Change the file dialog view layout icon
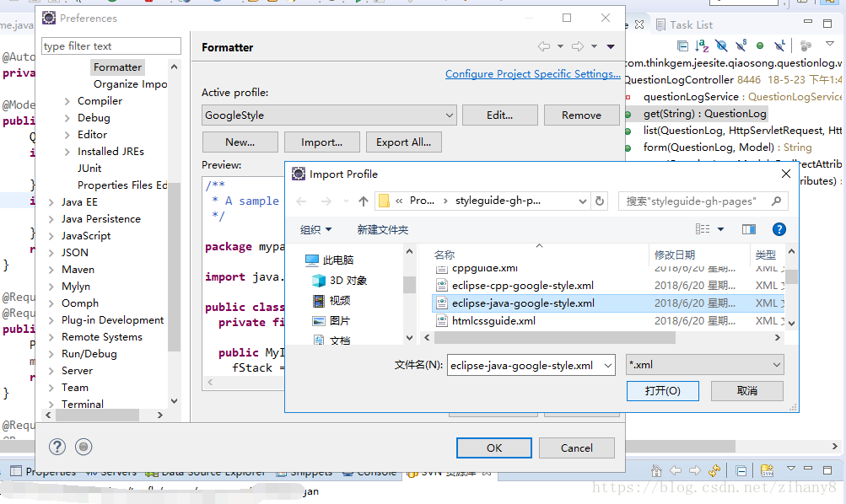This screenshot has width=846, height=504. click(x=703, y=229)
